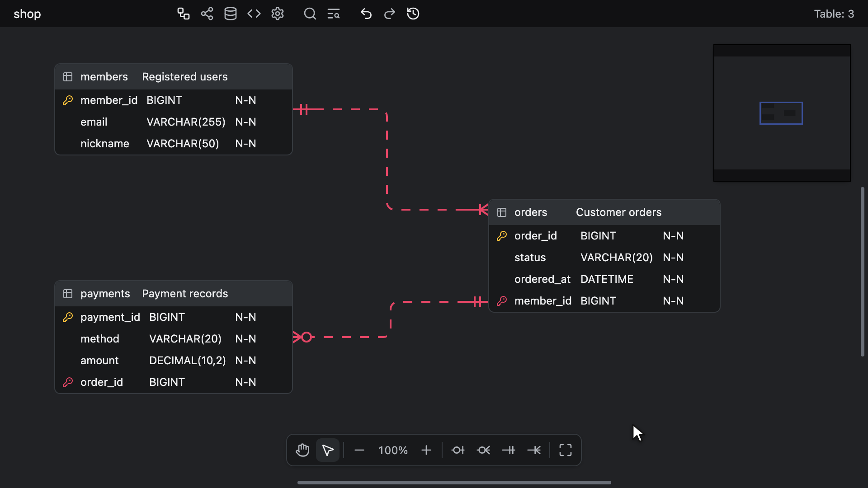The height and width of the screenshot is (488, 868).
Task: Click the minimap viewport rectangle
Action: (x=781, y=113)
